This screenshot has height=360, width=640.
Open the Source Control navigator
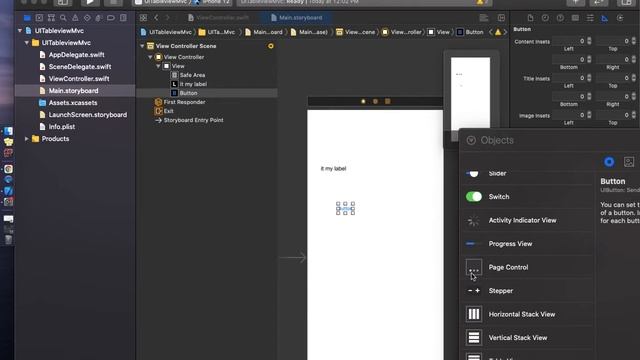click(x=39, y=18)
